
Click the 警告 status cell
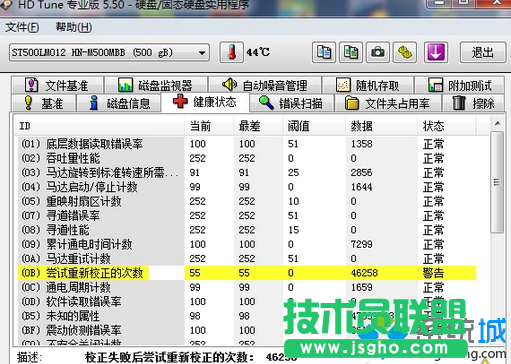point(433,273)
